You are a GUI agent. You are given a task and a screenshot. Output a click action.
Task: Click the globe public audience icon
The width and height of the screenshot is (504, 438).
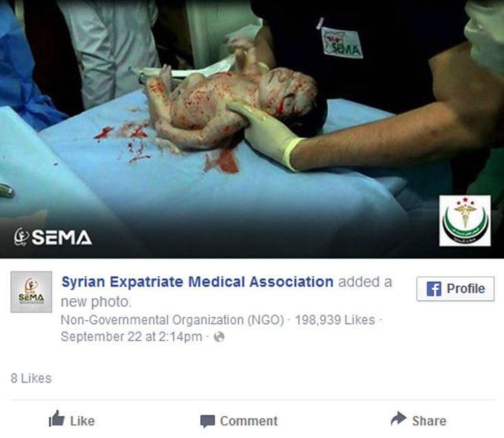pos(219,337)
